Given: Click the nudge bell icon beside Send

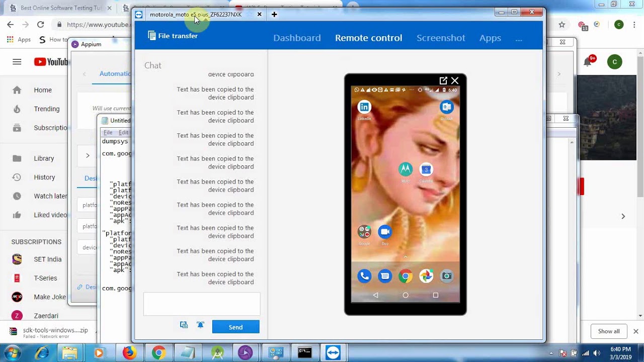Looking at the screenshot, I should point(200,325).
